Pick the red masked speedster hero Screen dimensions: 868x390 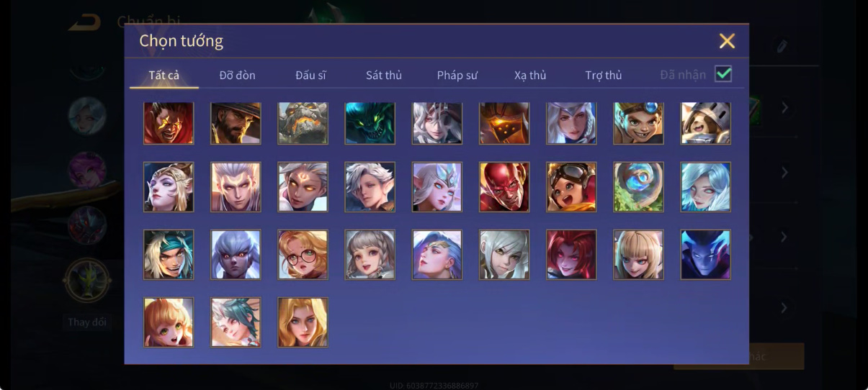(504, 187)
